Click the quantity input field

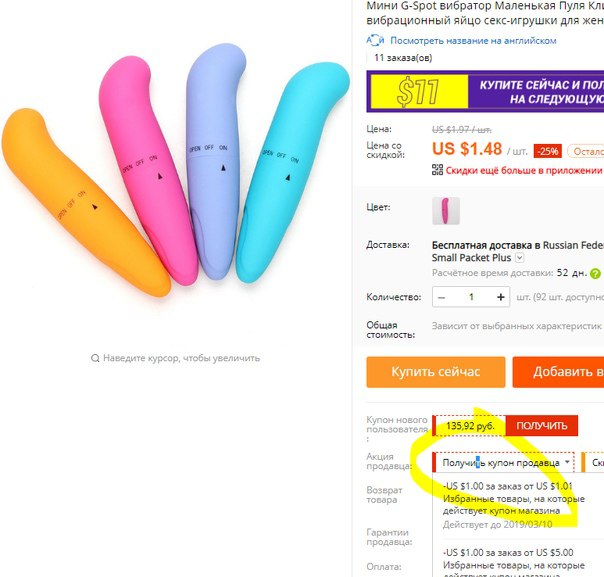click(471, 297)
